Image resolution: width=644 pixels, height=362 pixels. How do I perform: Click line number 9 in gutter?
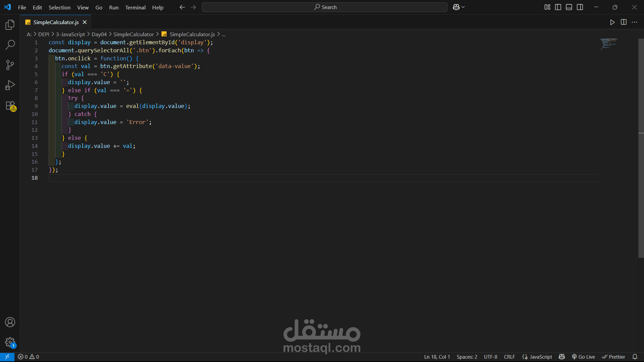click(x=36, y=106)
